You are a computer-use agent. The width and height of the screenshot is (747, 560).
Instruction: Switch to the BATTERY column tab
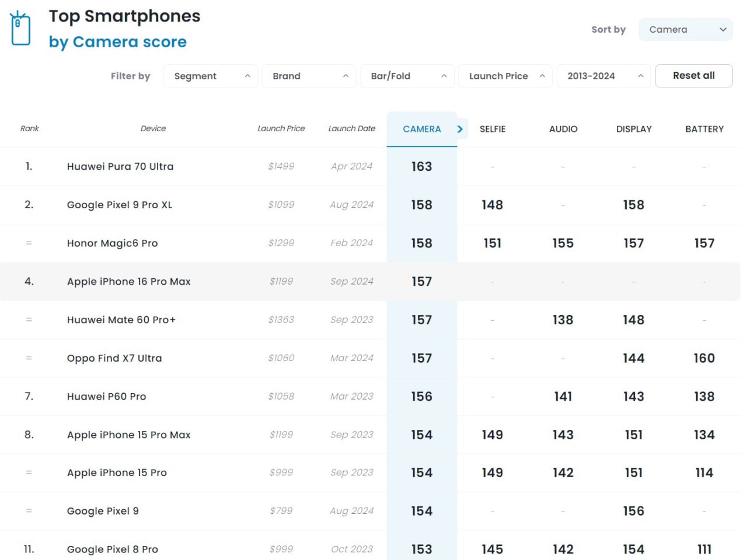(x=704, y=129)
